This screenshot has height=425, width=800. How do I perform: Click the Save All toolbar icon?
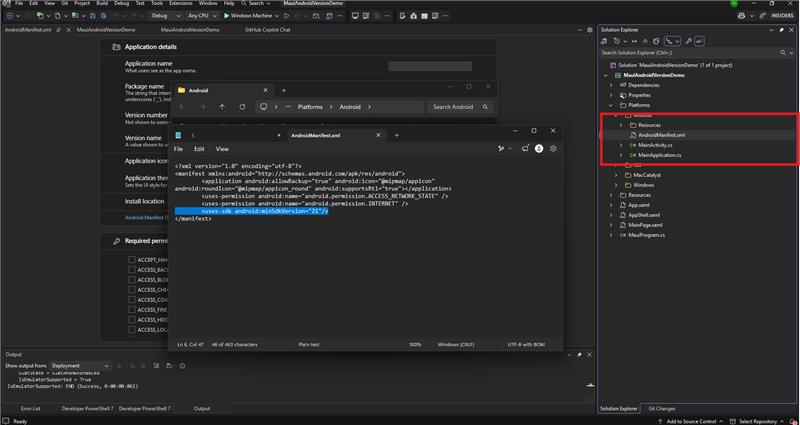pos(104,16)
